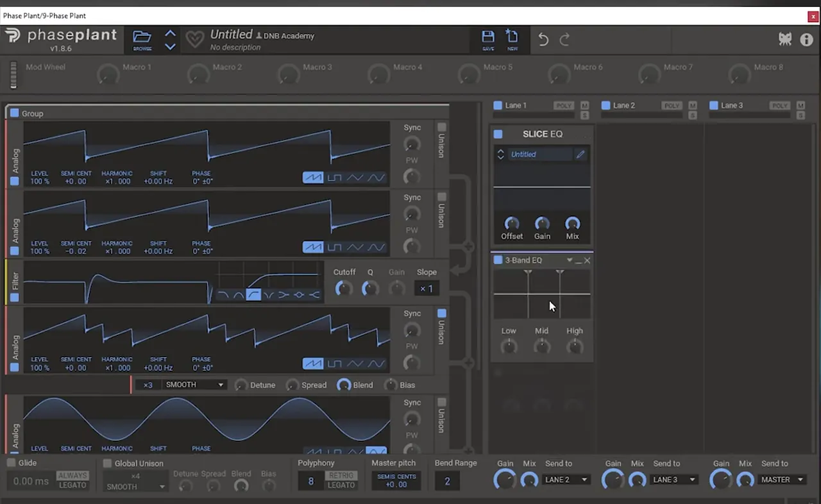Open the Global Unison SMOOTH dropdown

pyautogui.click(x=135, y=487)
